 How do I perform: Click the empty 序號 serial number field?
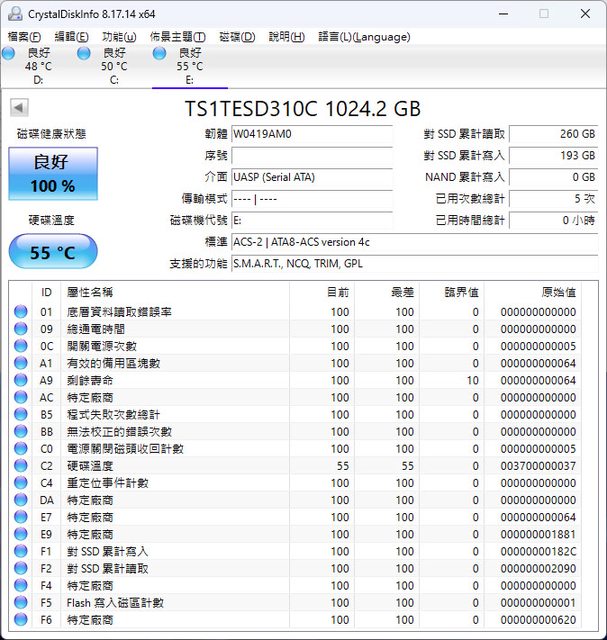[312, 156]
